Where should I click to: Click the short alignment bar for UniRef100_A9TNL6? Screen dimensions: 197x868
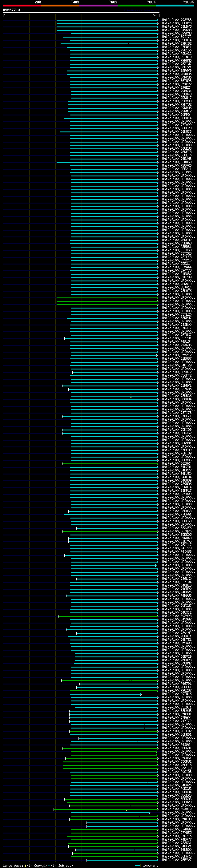[106, 694]
